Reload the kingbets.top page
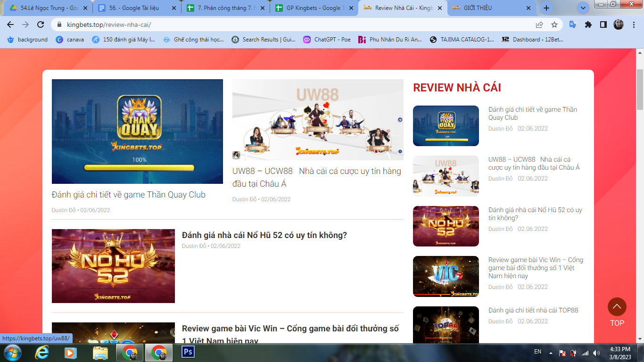 (41, 25)
